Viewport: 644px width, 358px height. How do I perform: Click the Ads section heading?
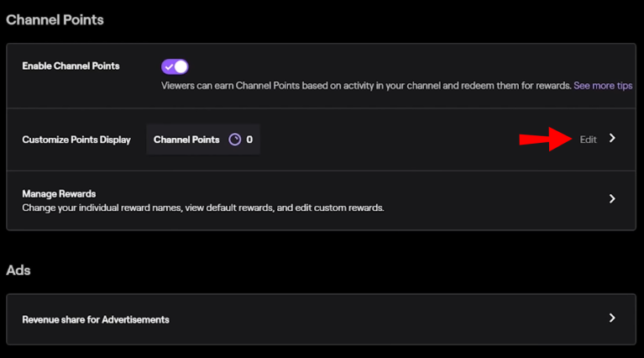[x=18, y=271]
